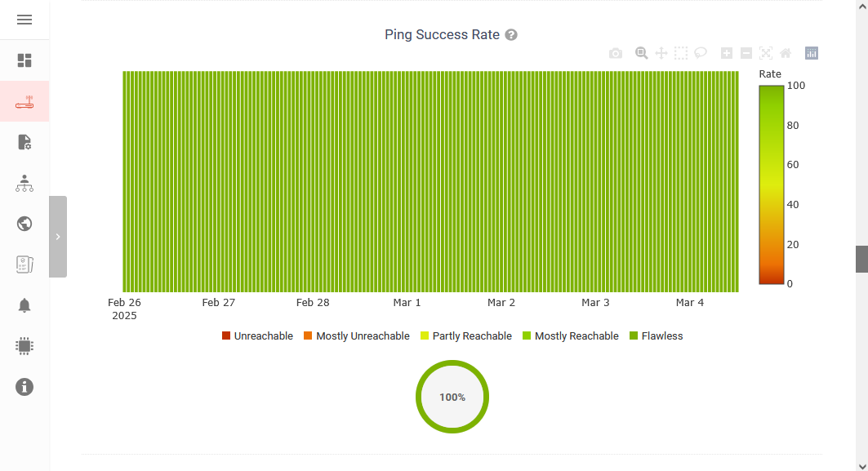The image size is (868, 471).
Task: Click the Rate color scale bar
Action: coord(771,184)
